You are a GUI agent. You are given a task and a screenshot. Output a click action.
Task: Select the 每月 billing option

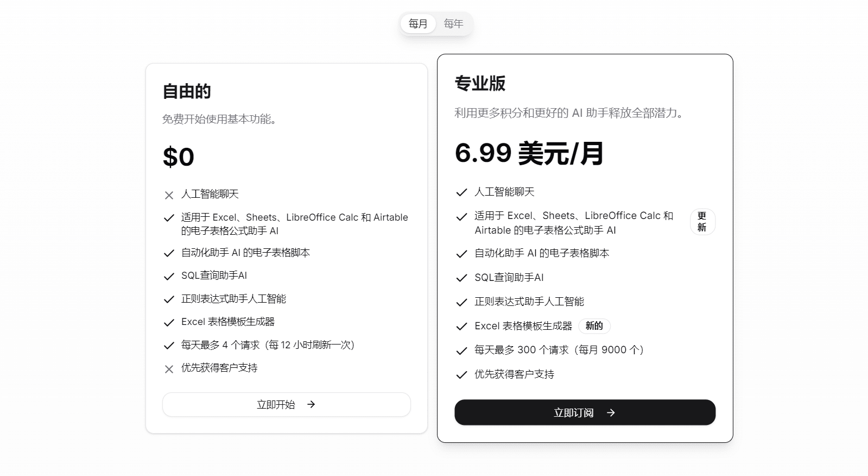click(x=419, y=23)
